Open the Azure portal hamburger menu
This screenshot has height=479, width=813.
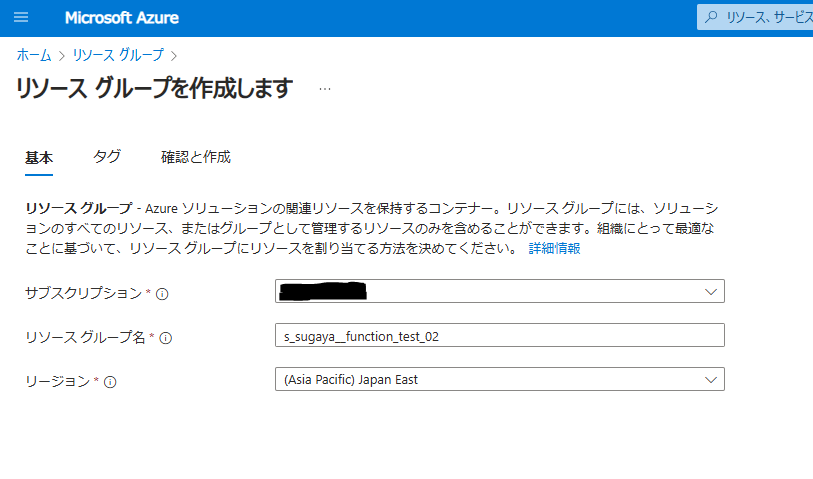[x=21, y=18]
